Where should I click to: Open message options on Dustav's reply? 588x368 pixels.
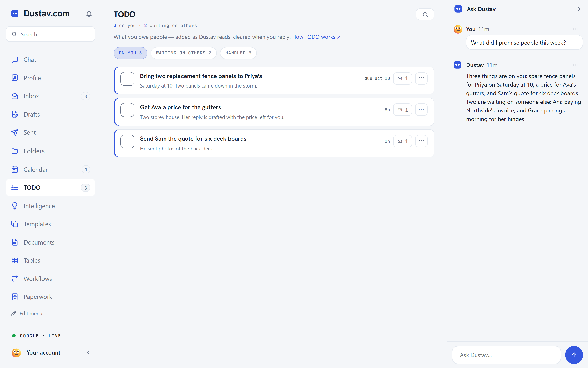[x=575, y=65]
